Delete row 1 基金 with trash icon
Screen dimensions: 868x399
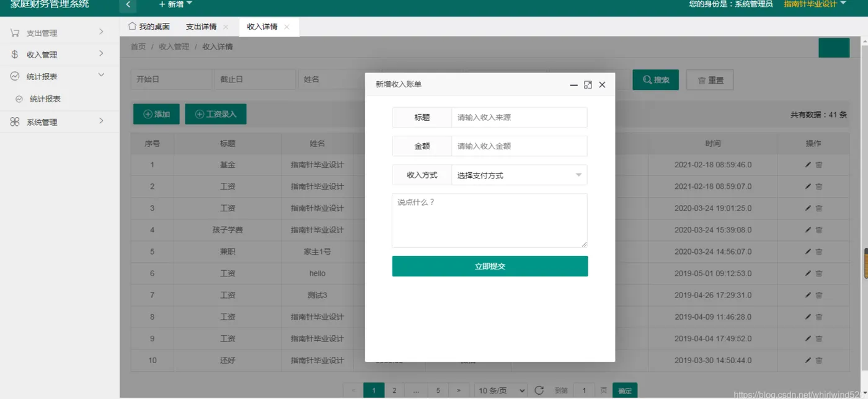pyautogui.click(x=818, y=165)
